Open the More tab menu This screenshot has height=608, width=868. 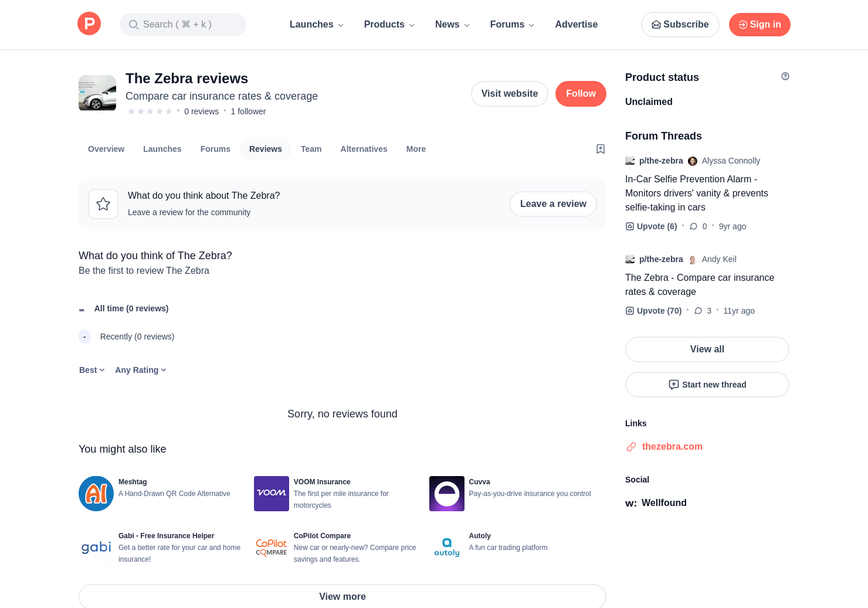(416, 149)
